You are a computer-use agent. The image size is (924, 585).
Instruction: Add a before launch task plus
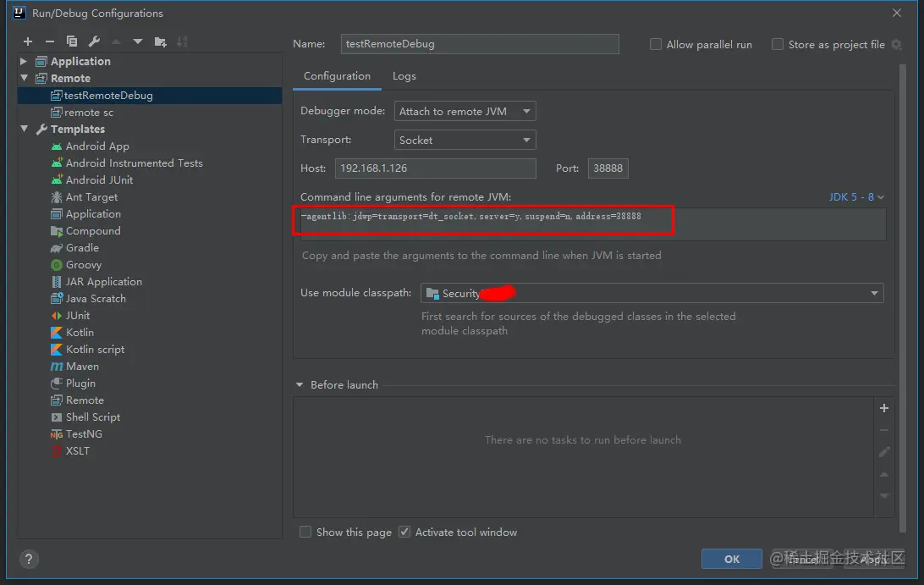(884, 408)
